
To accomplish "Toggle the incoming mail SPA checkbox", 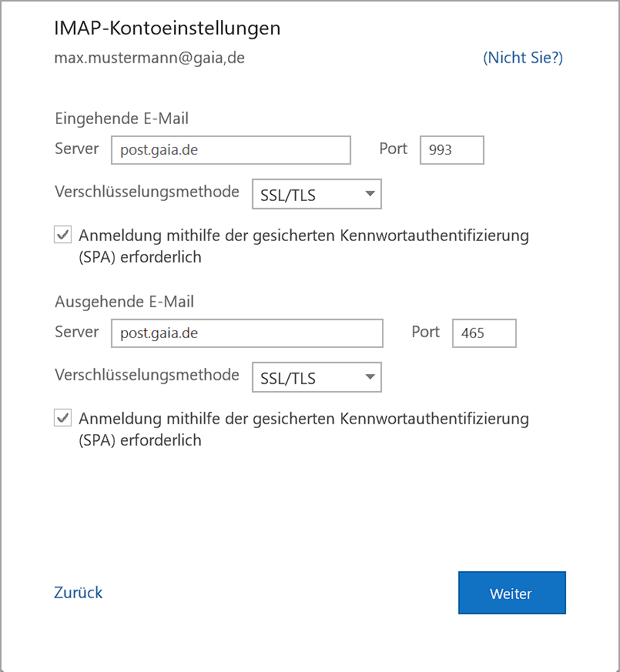I will tap(62, 236).
